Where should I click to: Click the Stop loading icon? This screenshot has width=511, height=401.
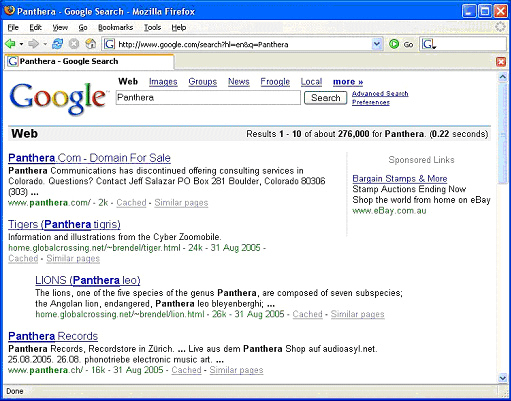(74, 44)
